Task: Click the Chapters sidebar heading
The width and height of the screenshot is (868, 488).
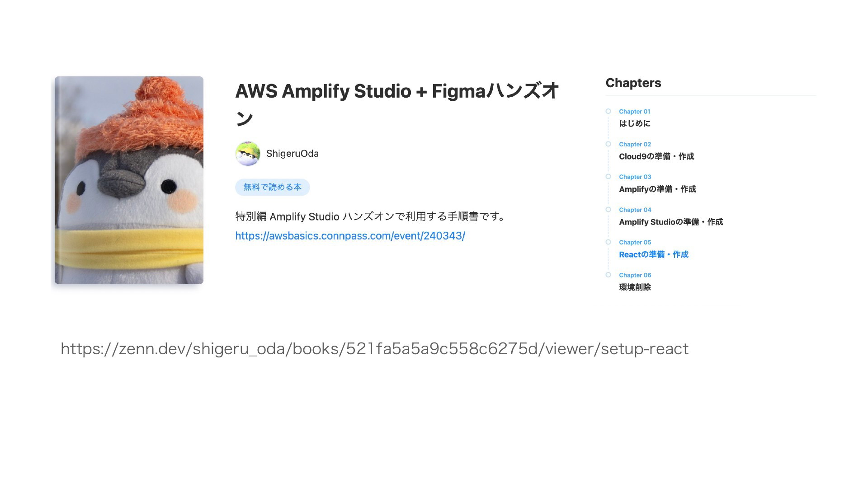Action: point(633,83)
